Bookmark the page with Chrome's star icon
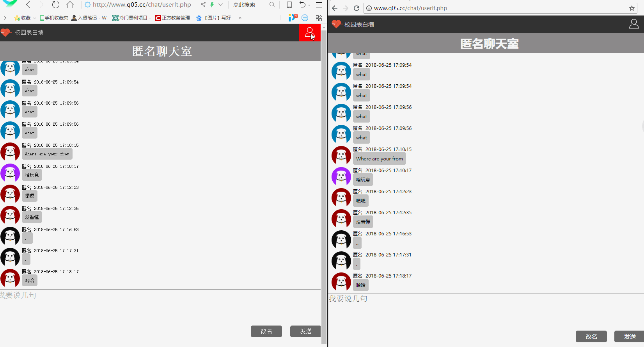644x347 pixels. click(632, 8)
